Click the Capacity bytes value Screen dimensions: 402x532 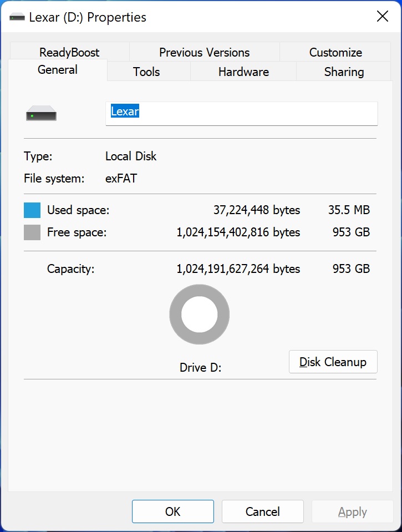click(x=238, y=268)
